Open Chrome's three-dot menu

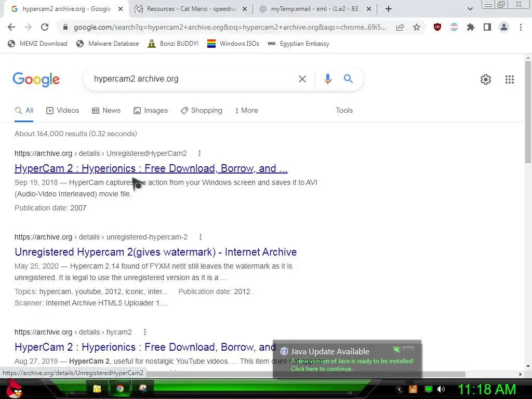(x=521, y=27)
